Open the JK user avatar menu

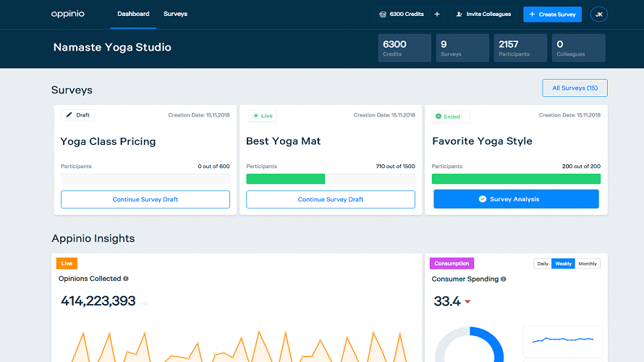click(x=599, y=14)
